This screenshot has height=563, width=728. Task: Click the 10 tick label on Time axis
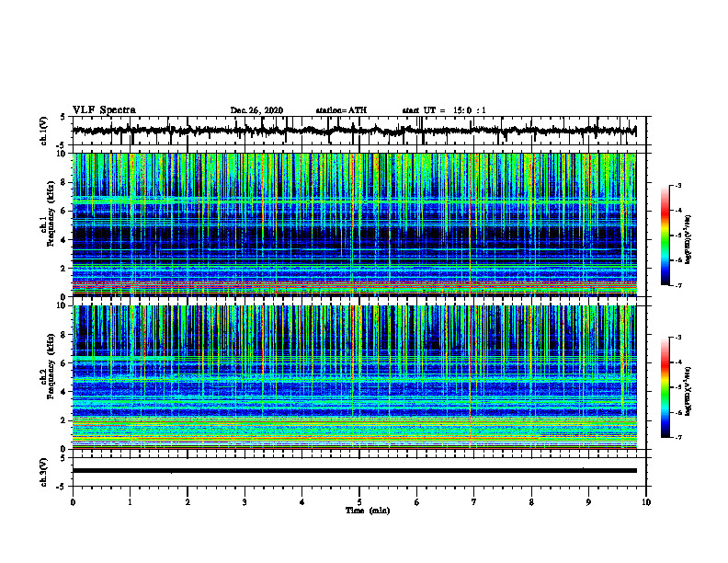pyautogui.click(x=646, y=502)
